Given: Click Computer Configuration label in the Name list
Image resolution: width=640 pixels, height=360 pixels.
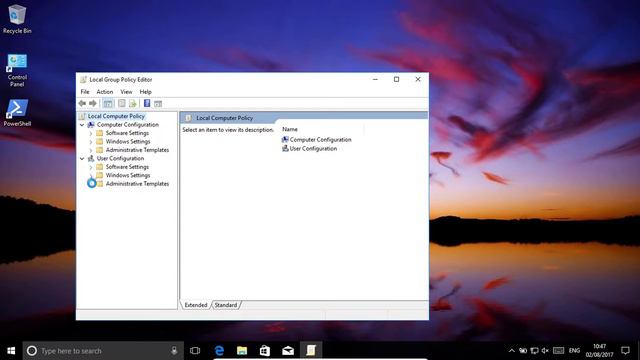Looking at the screenshot, I should pyautogui.click(x=320, y=140).
